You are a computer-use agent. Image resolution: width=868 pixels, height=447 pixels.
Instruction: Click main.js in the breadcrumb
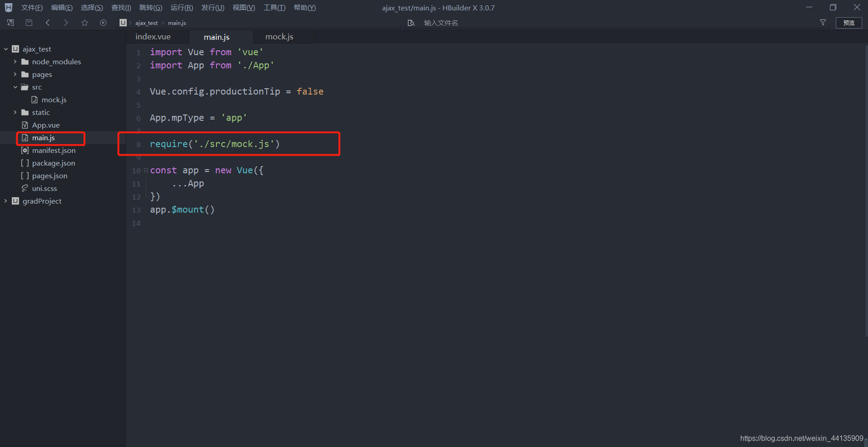click(x=177, y=23)
